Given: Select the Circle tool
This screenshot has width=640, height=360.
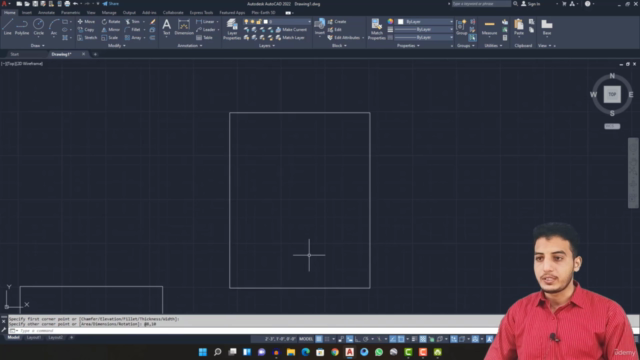Looking at the screenshot, I should pos(38,27).
